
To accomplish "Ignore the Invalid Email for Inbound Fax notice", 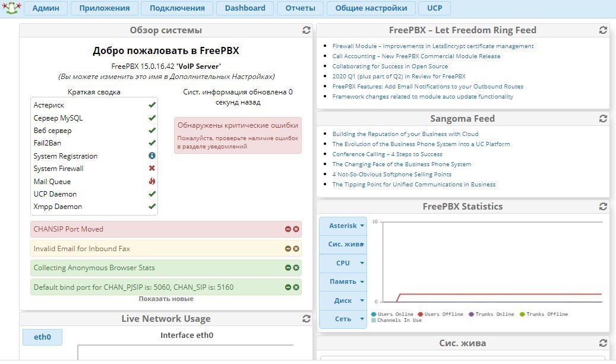I will pyautogui.click(x=288, y=249).
